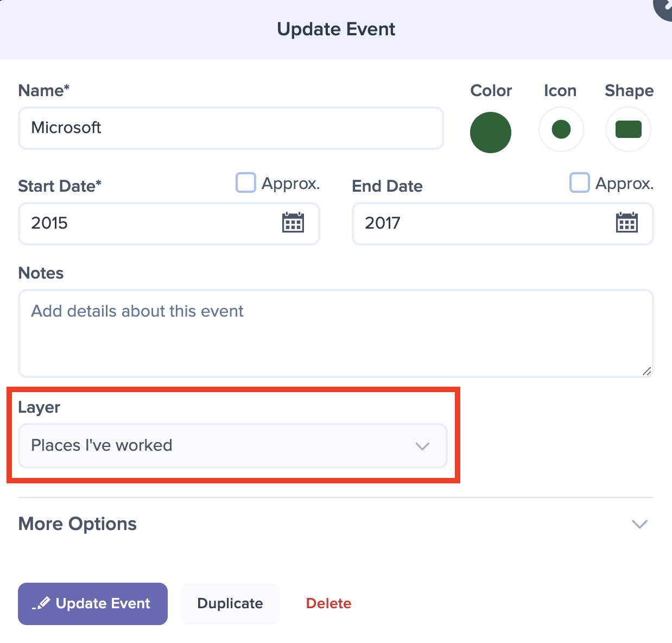Open the Layer dropdown
The width and height of the screenshot is (672, 643).
[233, 446]
